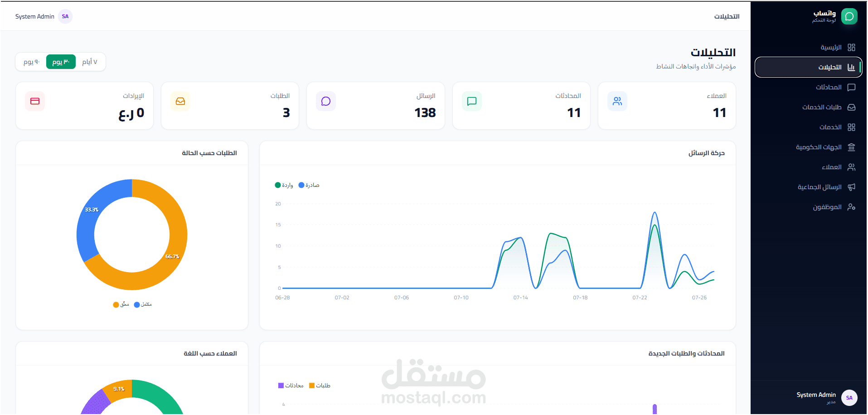Screen dimensions: 868x415
Task: Click the الرئيسية grid icon in the sidebar
Action: (x=851, y=47)
